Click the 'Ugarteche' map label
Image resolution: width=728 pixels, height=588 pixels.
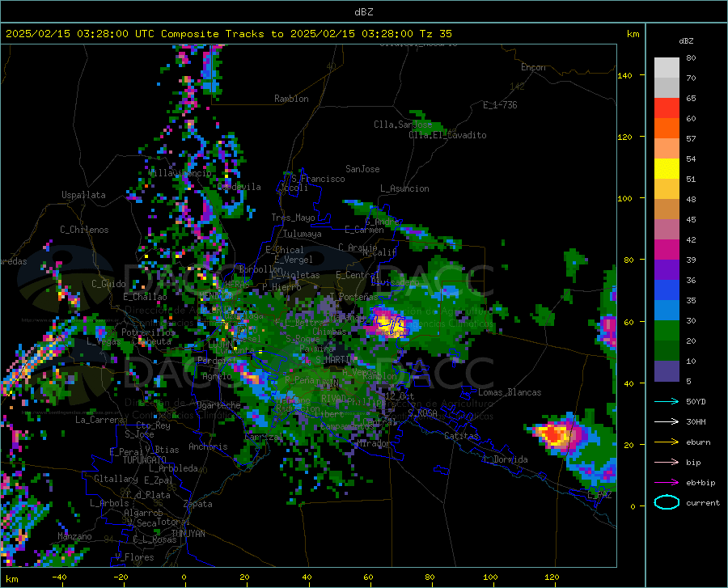pos(218,405)
